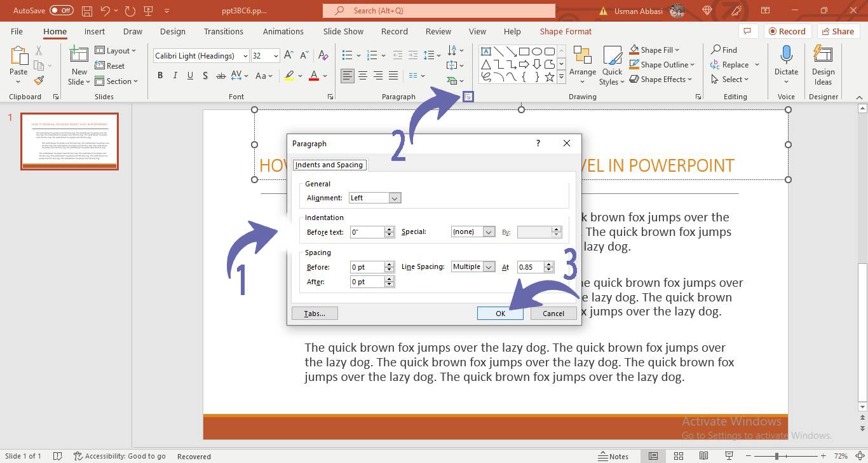Viewport: 868px width, 463px height.
Task: Open the Shape Effects dropdown
Action: point(661,79)
